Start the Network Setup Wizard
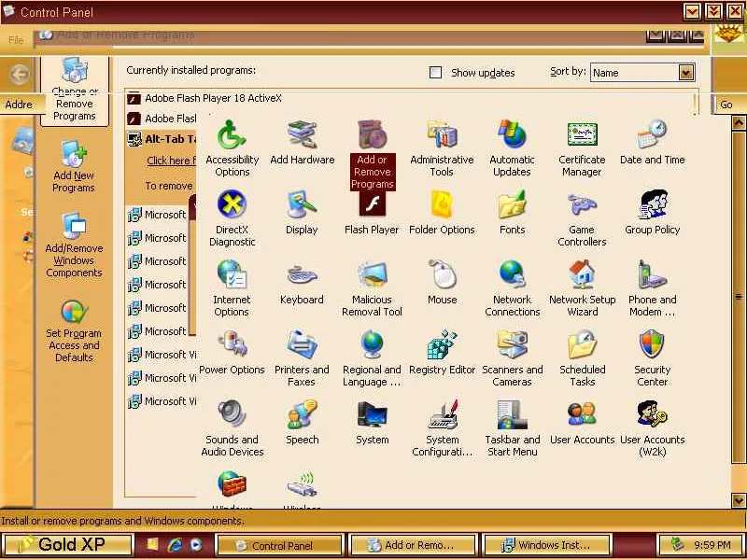This screenshot has height=560, width=747. click(x=582, y=287)
